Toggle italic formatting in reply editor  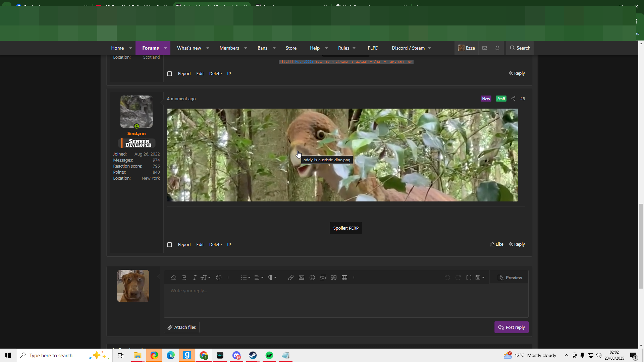pyautogui.click(x=195, y=278)
